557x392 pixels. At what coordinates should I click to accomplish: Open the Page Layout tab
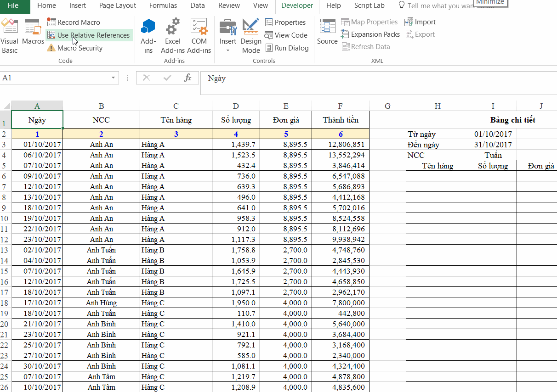[x=118, y=6]
